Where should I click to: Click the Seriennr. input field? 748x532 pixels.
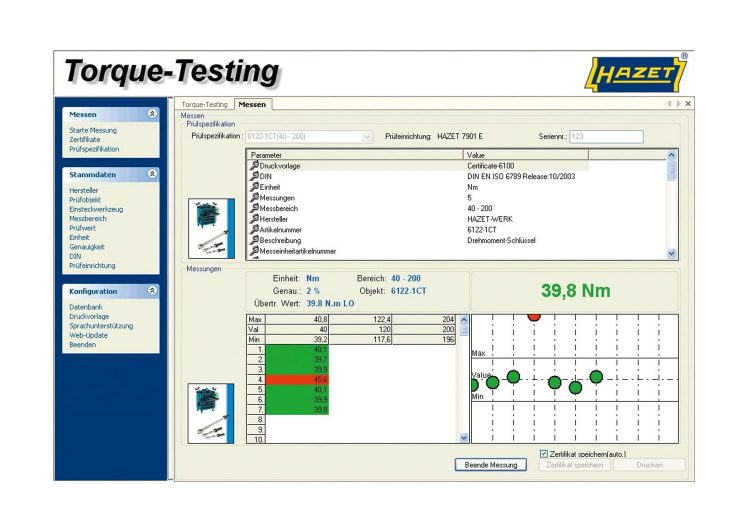tap(606, 135)
